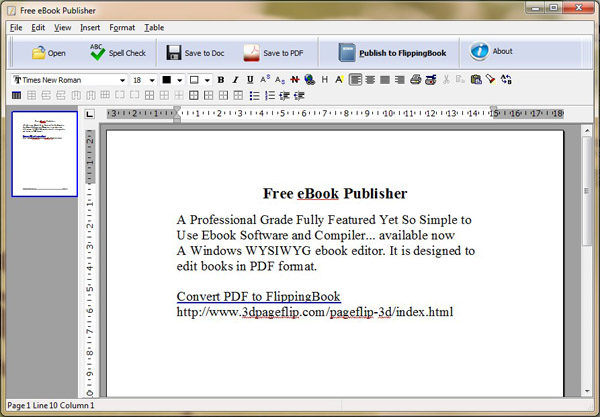The image size is (600, 417).
Task: Click the H formatting icon
Action: [x=324, y=80]
